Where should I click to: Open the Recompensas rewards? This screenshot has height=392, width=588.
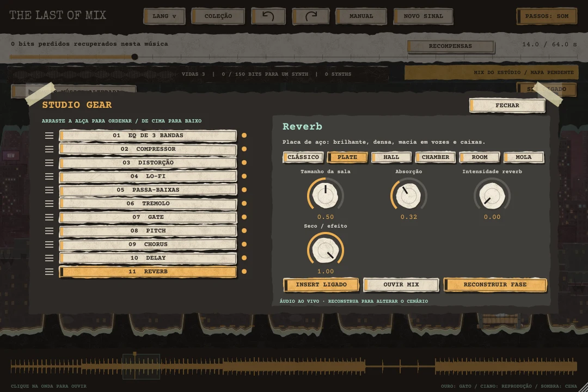click(450, 46)
